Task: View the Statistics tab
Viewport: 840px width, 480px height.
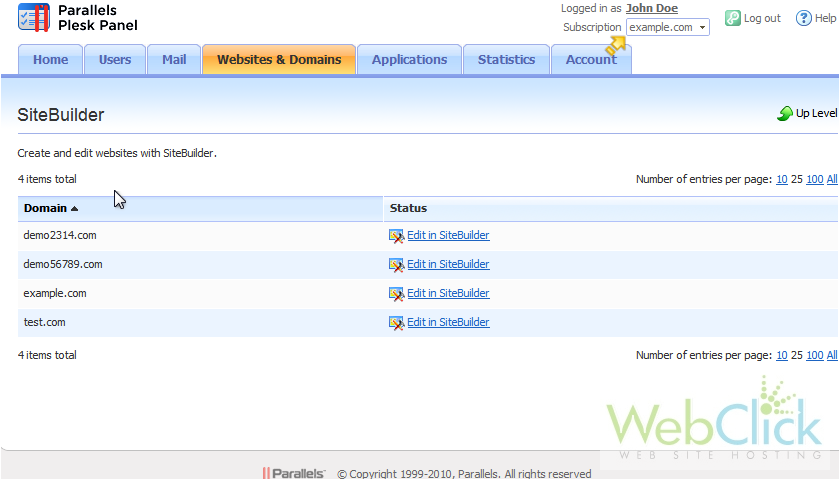Action: point(506,59)
